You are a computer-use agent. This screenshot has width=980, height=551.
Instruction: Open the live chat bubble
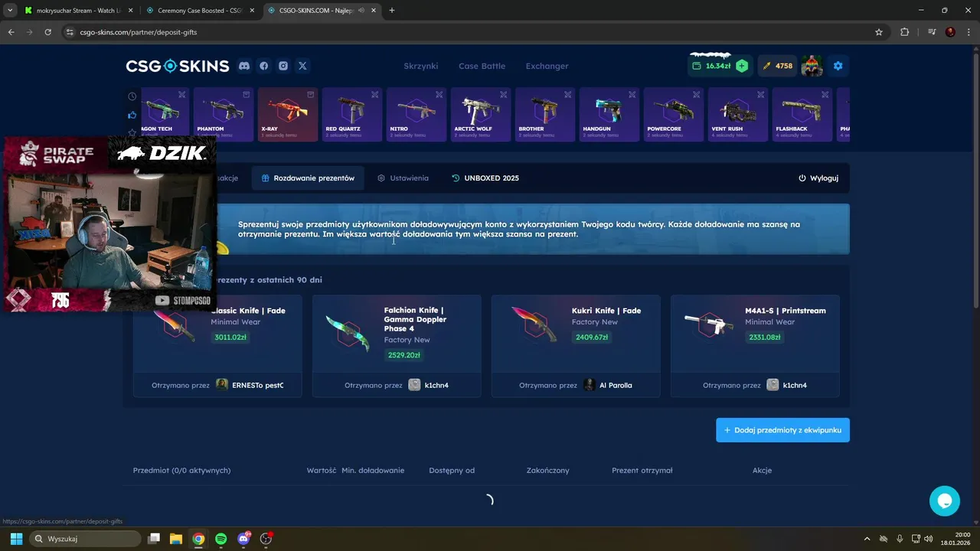(944, 501)
